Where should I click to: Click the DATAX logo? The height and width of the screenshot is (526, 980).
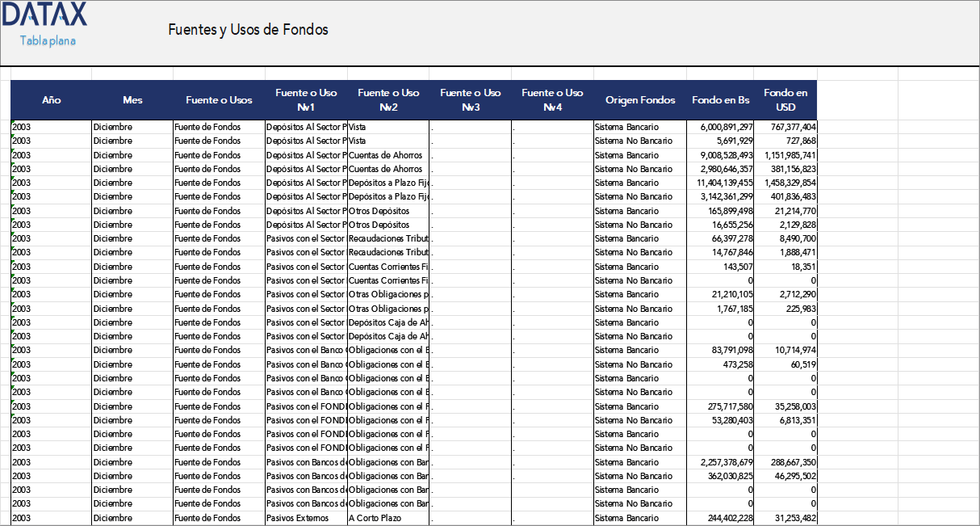tap(44, 15)
